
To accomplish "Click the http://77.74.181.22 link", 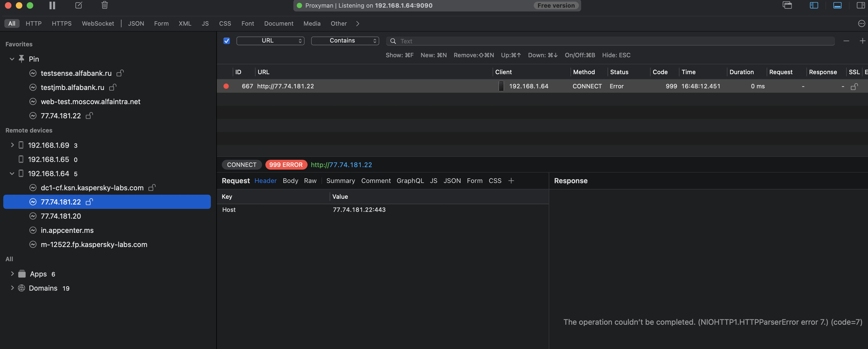I will tap(341, 165).
